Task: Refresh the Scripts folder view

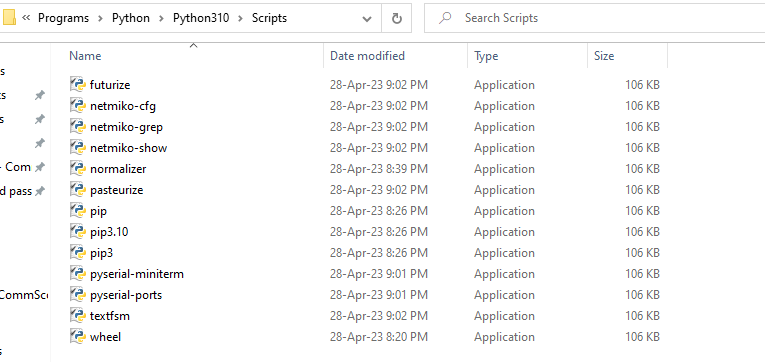Action: 397,19
